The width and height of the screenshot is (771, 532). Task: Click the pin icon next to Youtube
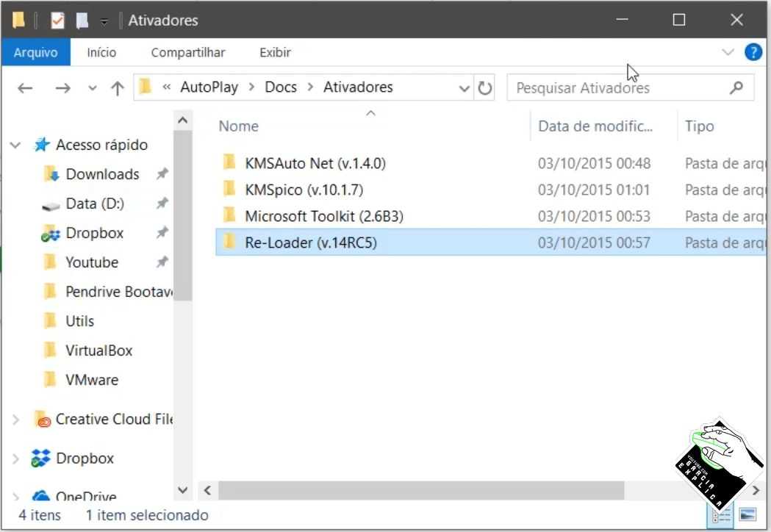pos(162,262)
